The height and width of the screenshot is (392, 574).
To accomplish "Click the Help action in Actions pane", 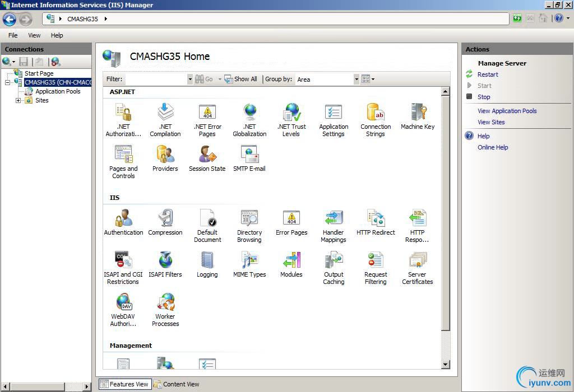I will [x=483, y=136].
